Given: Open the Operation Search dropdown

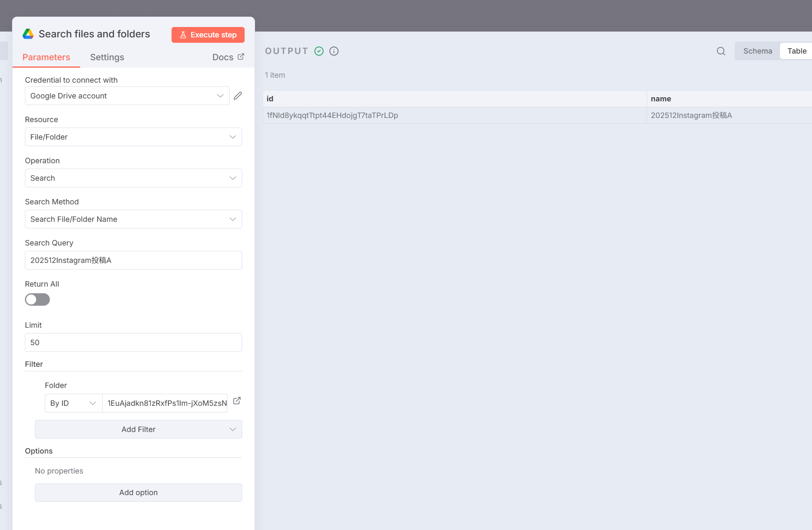Looking at the screenshot, I should tap(133, 178).
